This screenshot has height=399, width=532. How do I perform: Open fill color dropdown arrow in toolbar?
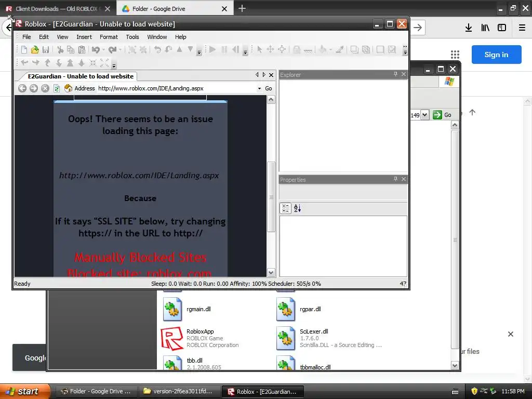pos(330,50)
